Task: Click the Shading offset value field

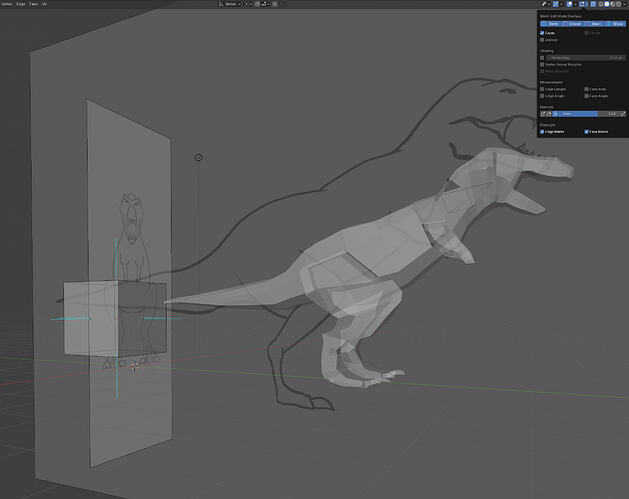Action: [586, 58]
